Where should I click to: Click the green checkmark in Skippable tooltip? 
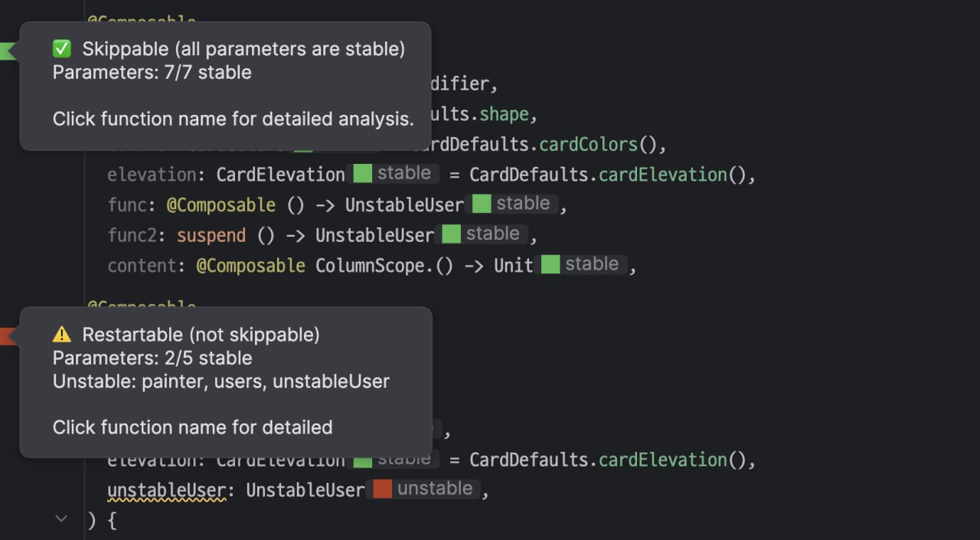coord(61,49)
